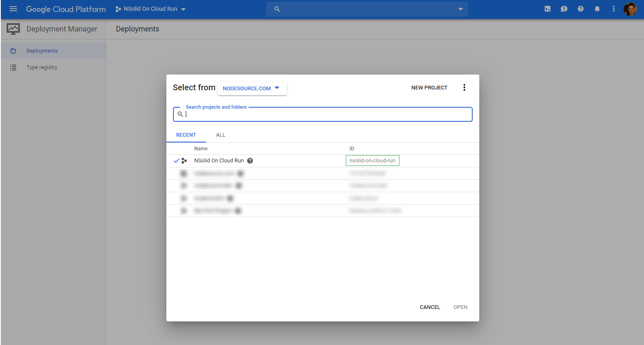Viewport: 644px width, 345px height.
Task: Select Deployments in the sidebar
Action: click(x=53, y=51)
